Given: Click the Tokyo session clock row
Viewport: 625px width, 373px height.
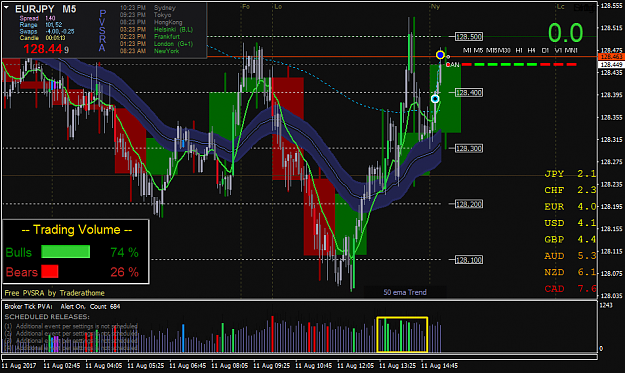Looking at the screenshot, I should pyautogui.click(x=145, y=15).
